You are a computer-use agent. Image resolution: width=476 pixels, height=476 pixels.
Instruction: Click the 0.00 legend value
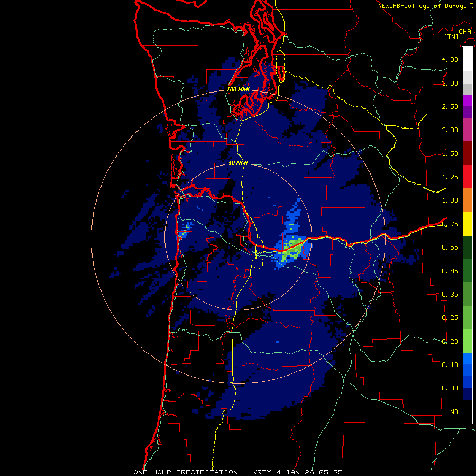point(450,388)
